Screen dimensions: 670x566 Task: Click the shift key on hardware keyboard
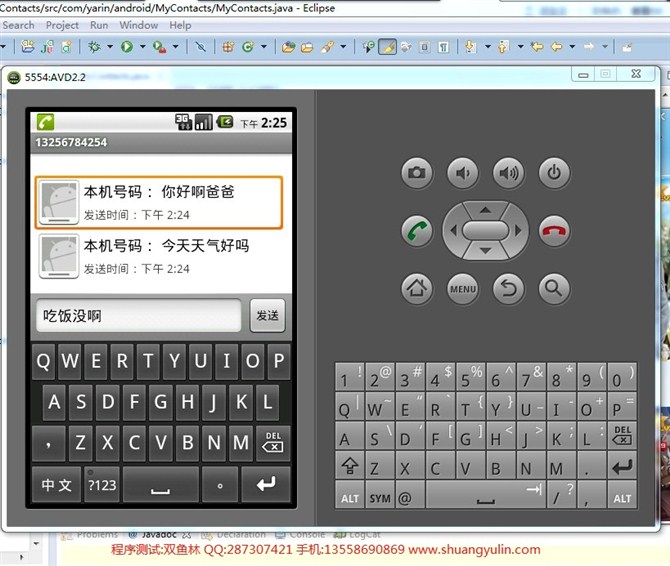[x=350, y=465]
